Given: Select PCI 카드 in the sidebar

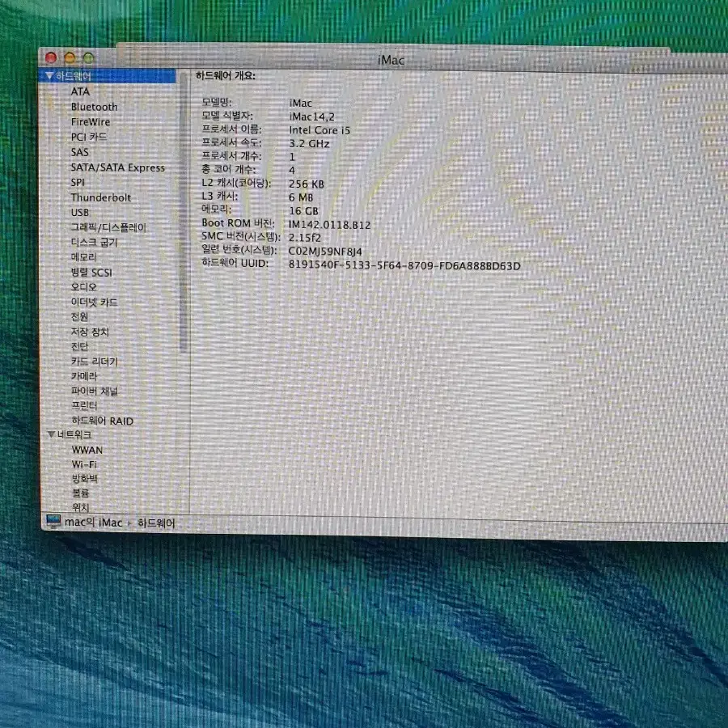Looking at the screenshot, I should coord(89,137).
